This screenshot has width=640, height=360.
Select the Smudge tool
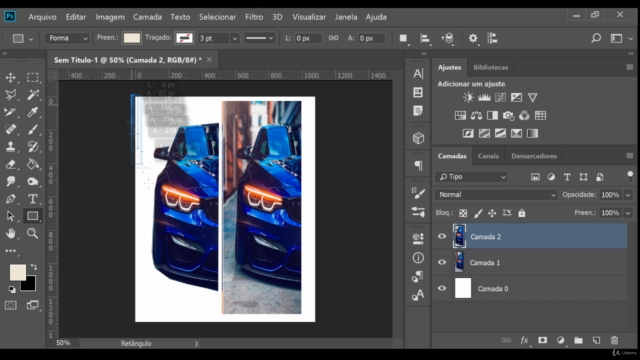coord(11,181)
